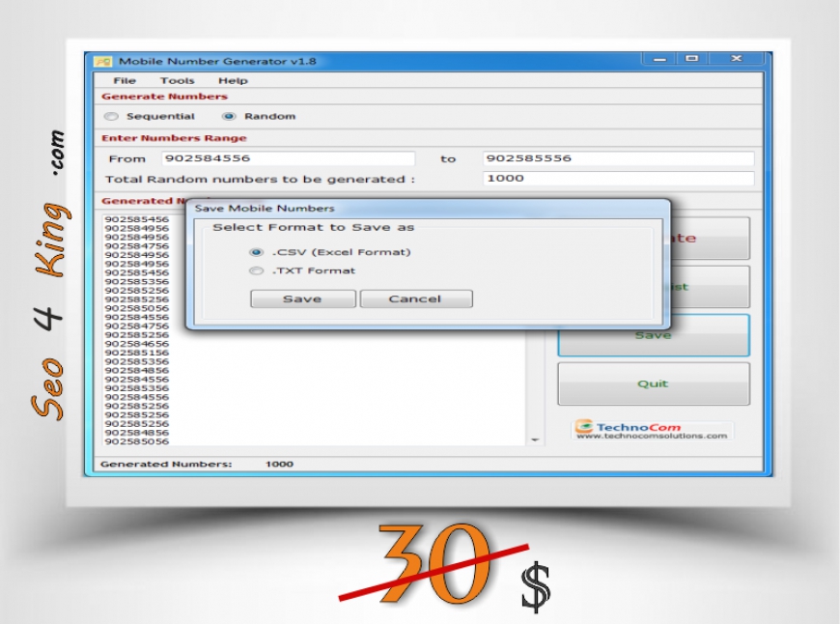Select first list entry 902585456
This screenshot has width=840, height=624.
(137, 219)
